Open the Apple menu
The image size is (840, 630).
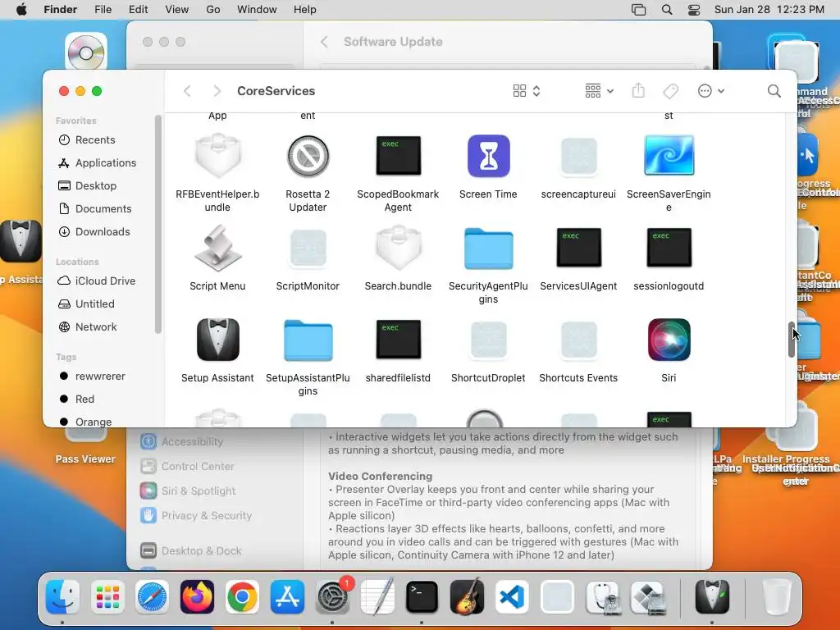click(21, 10)
